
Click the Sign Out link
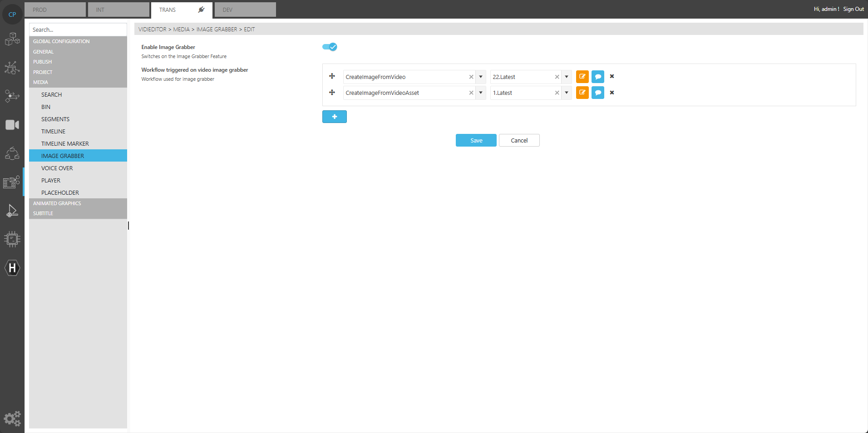[853, 9]
